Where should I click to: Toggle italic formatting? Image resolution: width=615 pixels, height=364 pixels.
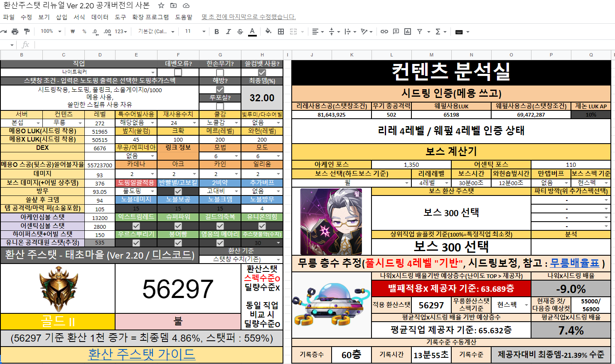[228, 32]
